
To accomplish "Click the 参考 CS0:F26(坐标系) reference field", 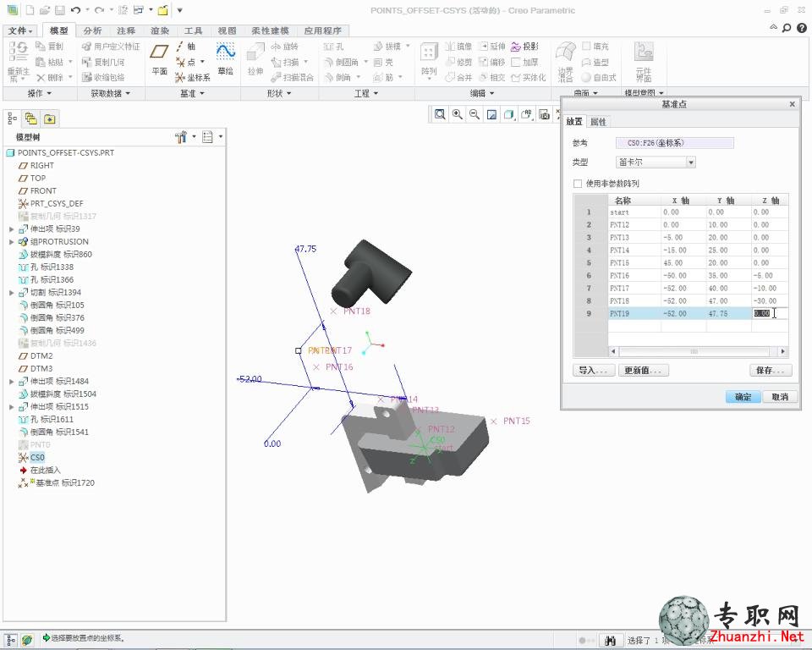I will coord(674,142).
